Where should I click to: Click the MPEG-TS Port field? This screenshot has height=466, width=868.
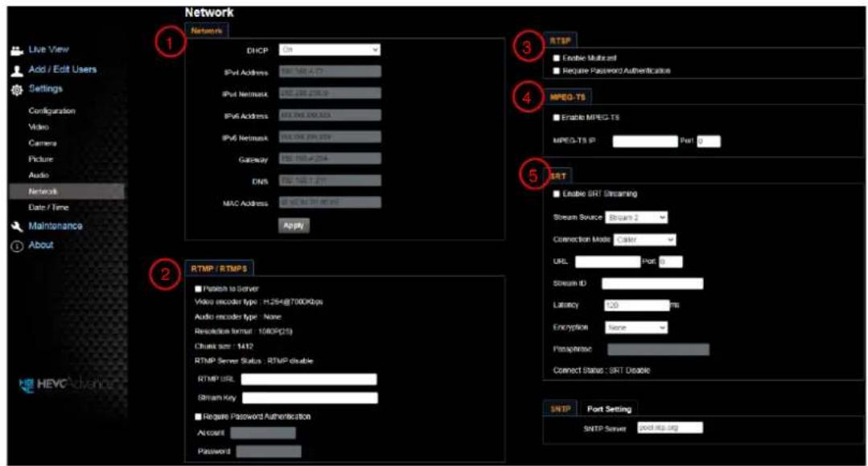click(x=709, y=142)
